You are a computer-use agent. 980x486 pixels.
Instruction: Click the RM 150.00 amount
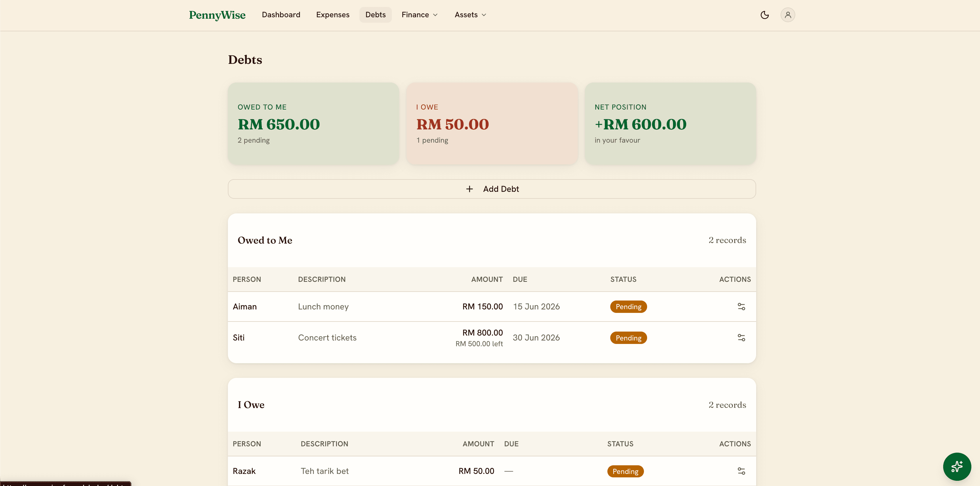[483, 307]
